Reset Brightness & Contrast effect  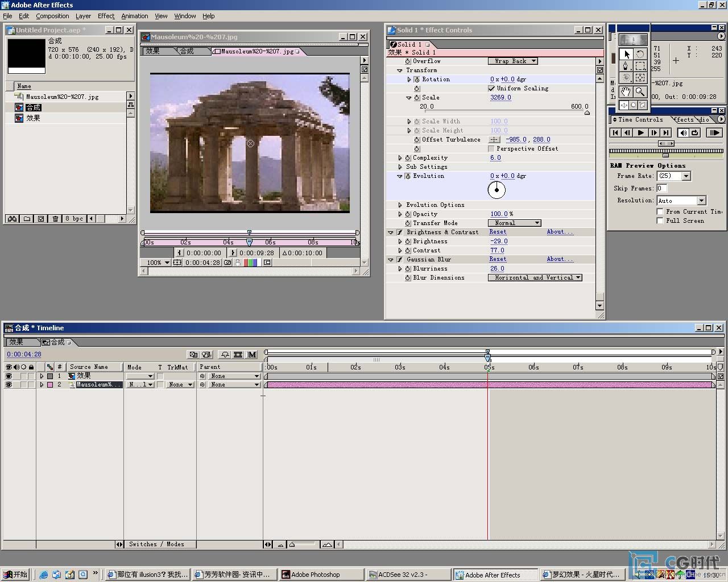click(x=498, y=232)
